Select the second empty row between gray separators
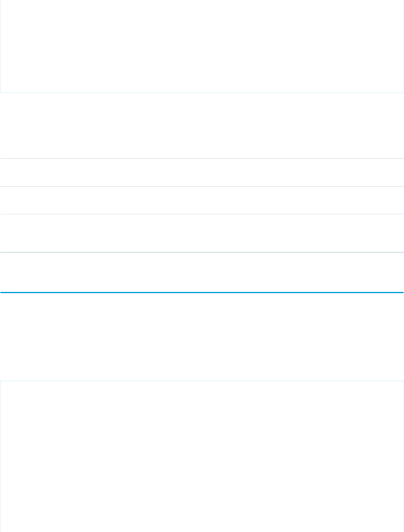The width and height of the screenshot is (404, 532). click(202, 200)
